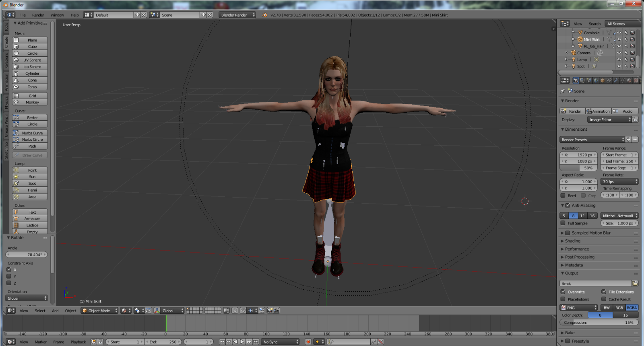Open the Render Presets dropdown
The height and width of the screenshot is (346, 644).
[x=592, y=140]
